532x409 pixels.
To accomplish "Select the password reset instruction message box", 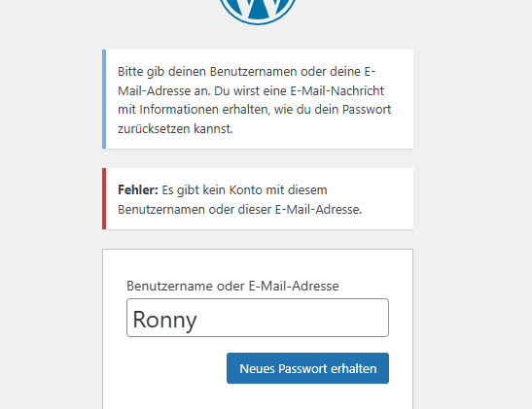I will [x=258, y=99].
